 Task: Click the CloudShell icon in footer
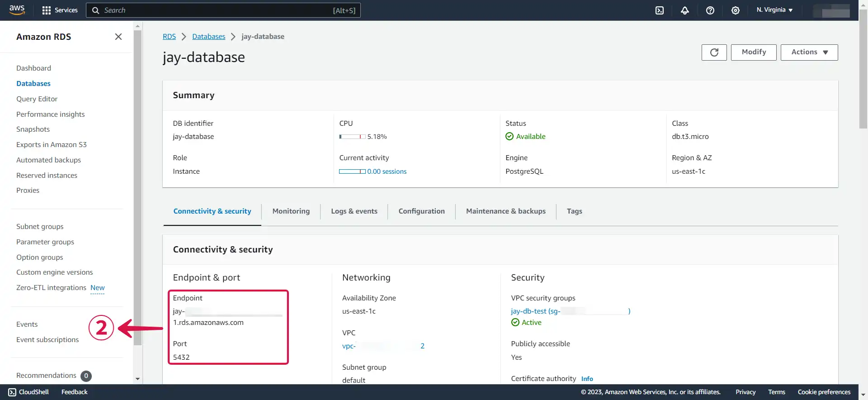click(12, 392)
